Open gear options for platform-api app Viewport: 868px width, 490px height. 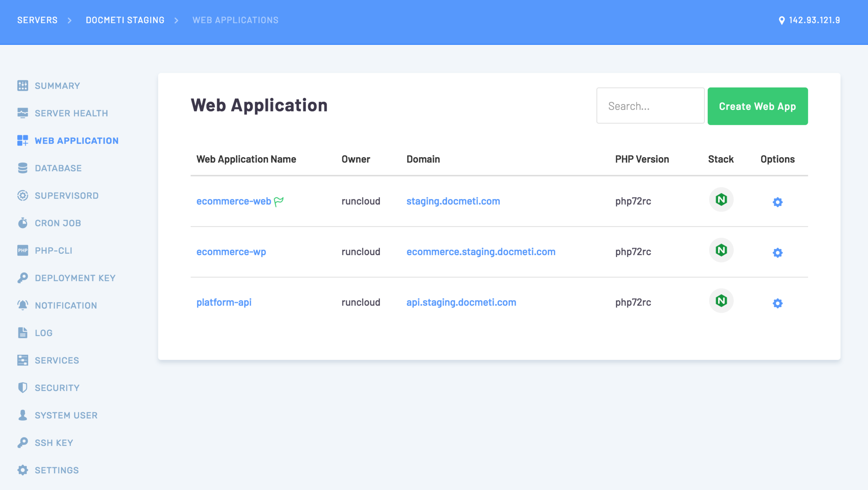pos(777,303)
